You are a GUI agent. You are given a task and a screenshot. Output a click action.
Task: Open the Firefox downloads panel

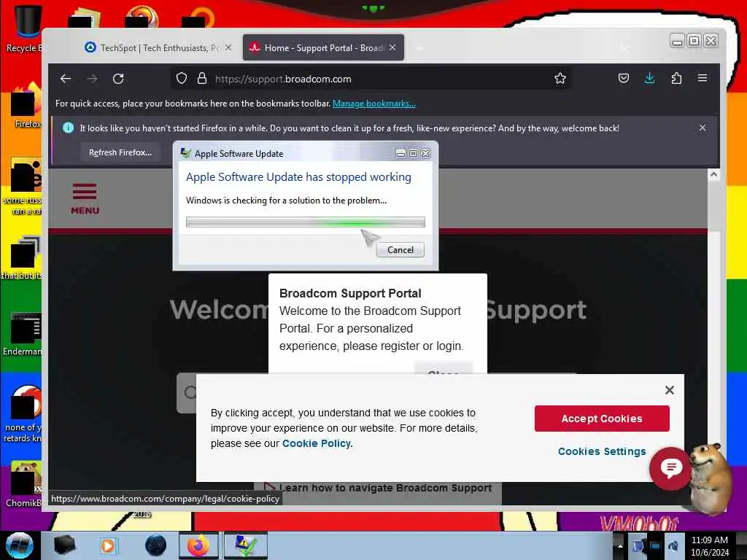[649, 79]
